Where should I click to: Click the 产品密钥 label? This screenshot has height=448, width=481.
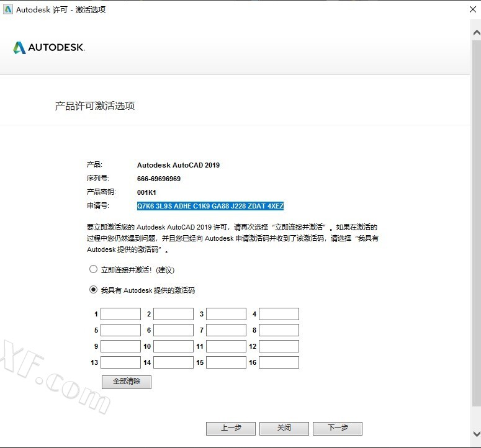tap(101, 192)
